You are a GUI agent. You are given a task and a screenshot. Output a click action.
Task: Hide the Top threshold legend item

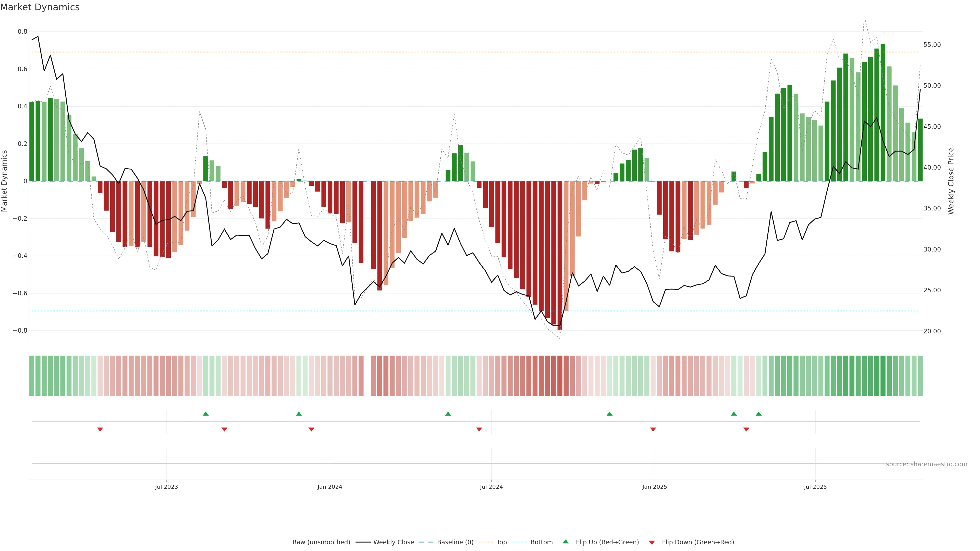point(501,542)
